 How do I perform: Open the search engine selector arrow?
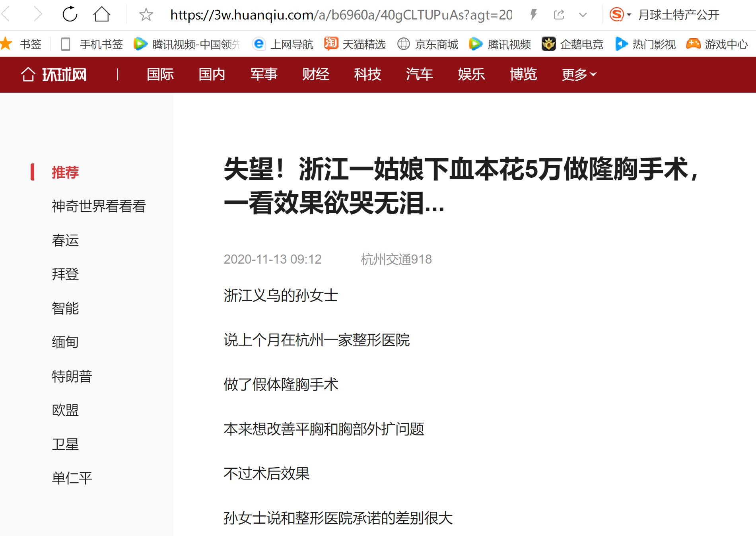(629, 15)
